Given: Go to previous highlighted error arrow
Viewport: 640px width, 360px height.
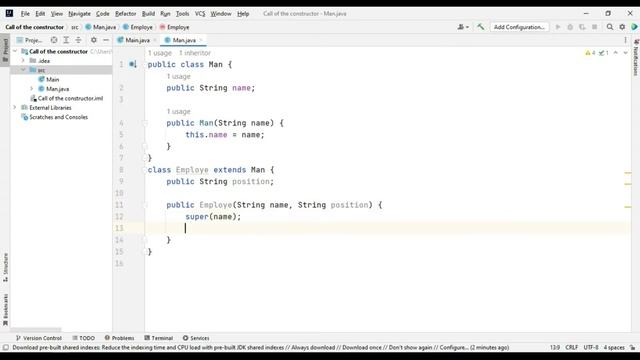Looking at the screenshot, I should point(616,53).
